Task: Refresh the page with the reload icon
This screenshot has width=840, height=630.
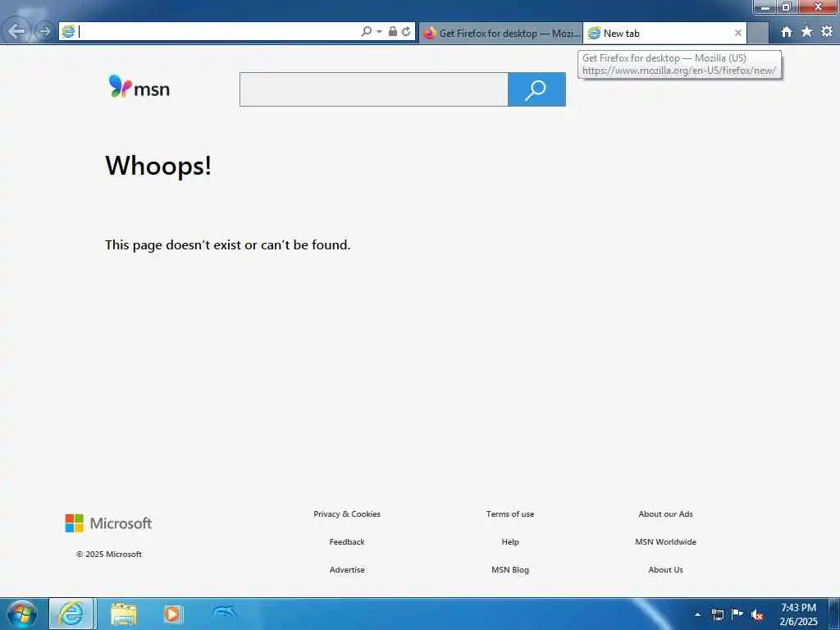Action: (407, 32)
